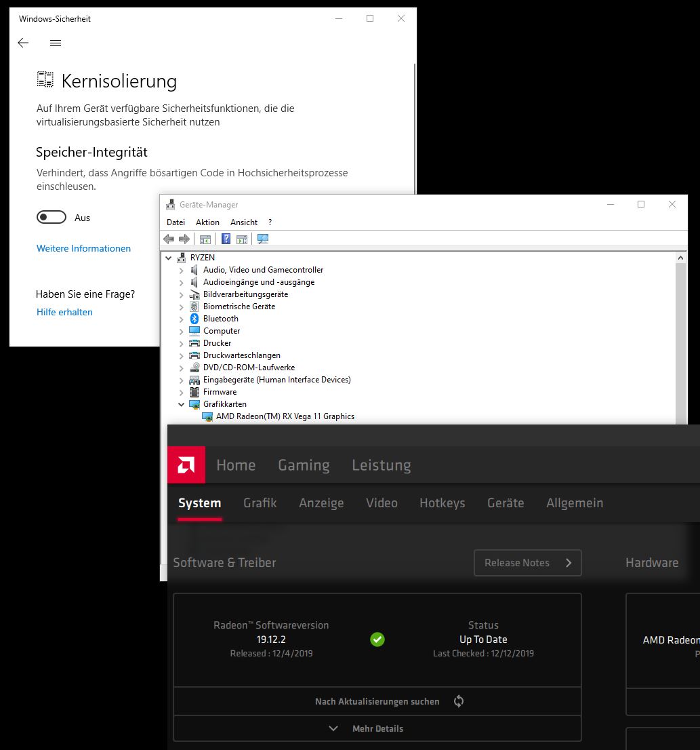The height and width of the screenshot is (750, 700).
Task: Expand the Bluetooth node
Action: click(181, 319)
